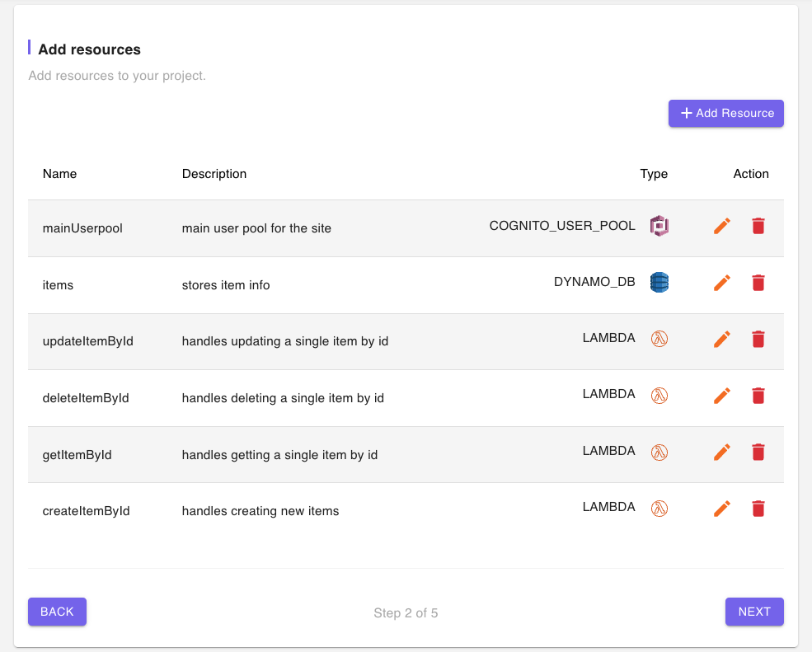Viewport: 812px width, 652px height.
Task: Click the COGNITO_USER_POOL type label
Action: [x=562, y=226]
